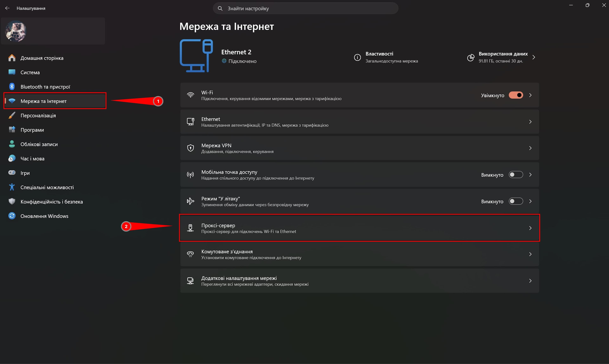Click the Використання даних chart icon
This screenshot has width=609, height=364.
(x=471, y=57)
